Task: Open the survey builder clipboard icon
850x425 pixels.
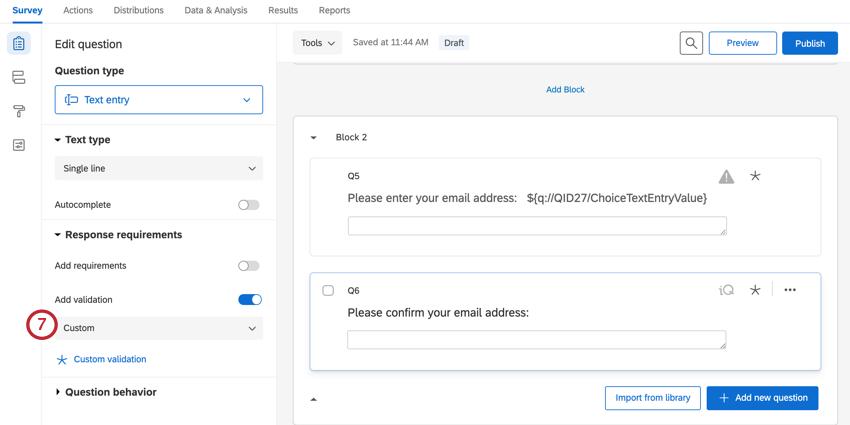Action: 19,44
